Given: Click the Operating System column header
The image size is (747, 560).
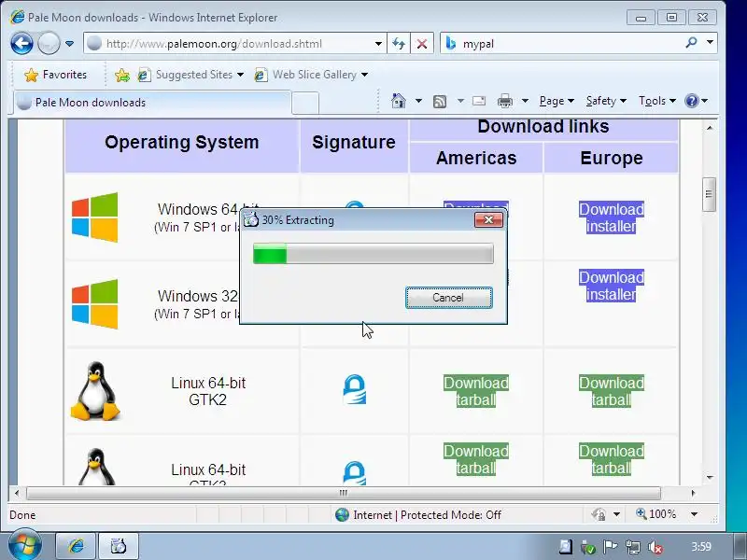Looking at the screenshot, I should pos(182,143).
